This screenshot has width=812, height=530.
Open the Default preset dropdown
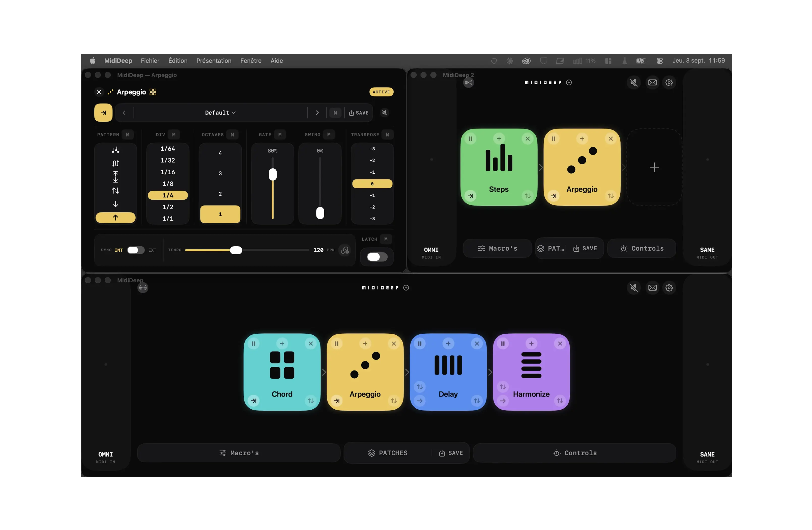click(220, 113)
